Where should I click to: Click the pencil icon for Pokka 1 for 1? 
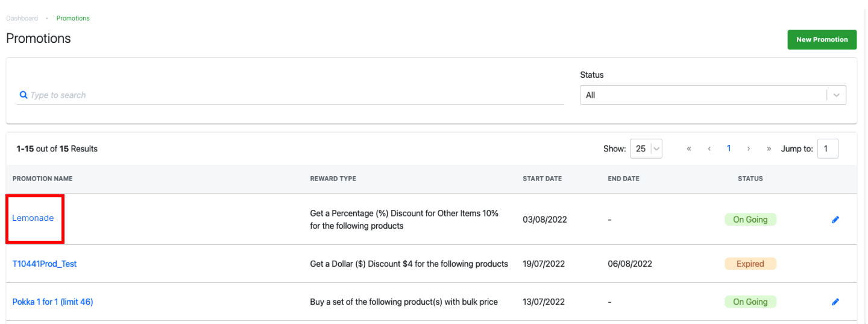coord(835,302)
